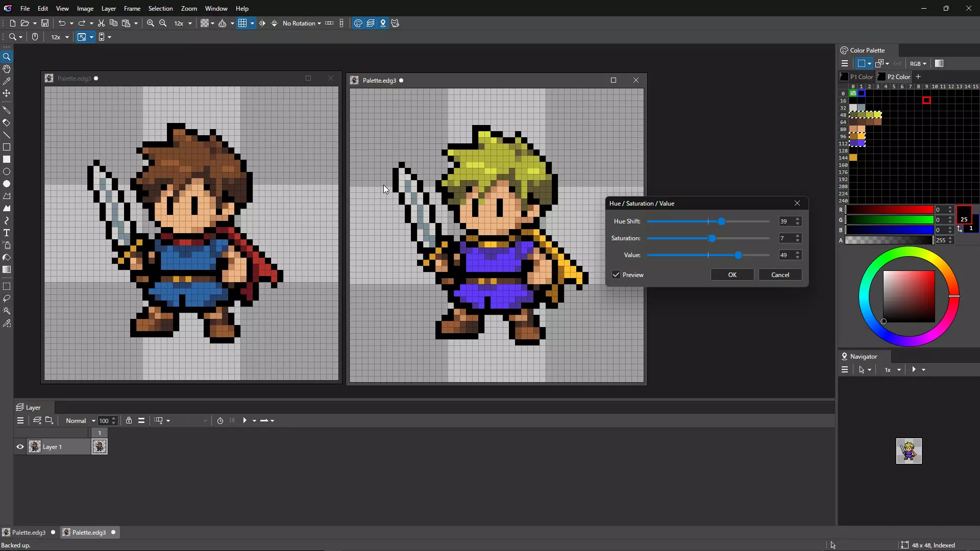Confirm with the OK button

click(732, 275)
